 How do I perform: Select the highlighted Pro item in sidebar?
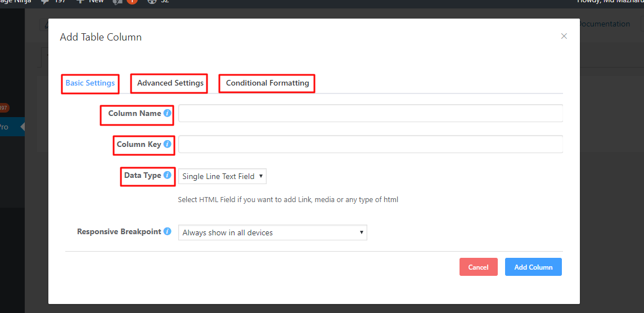click(x=4, y=127)
